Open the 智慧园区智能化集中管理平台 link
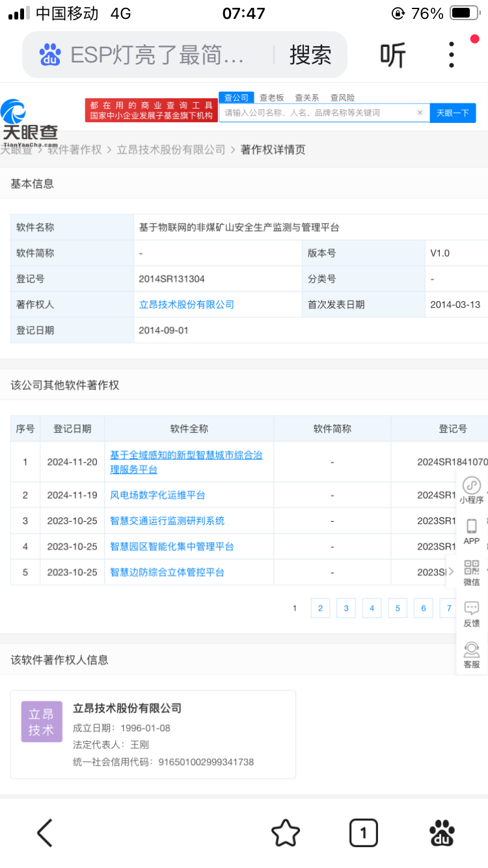 pyautogui.click(x=172, y=547)
